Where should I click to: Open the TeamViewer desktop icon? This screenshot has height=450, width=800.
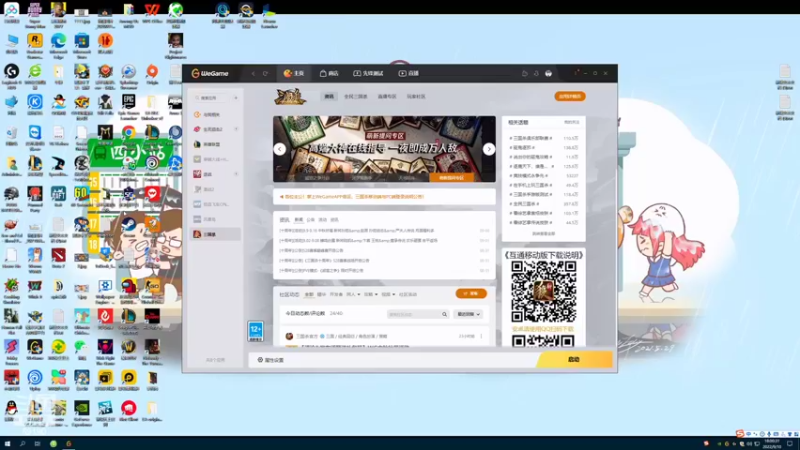coord(35,136)
